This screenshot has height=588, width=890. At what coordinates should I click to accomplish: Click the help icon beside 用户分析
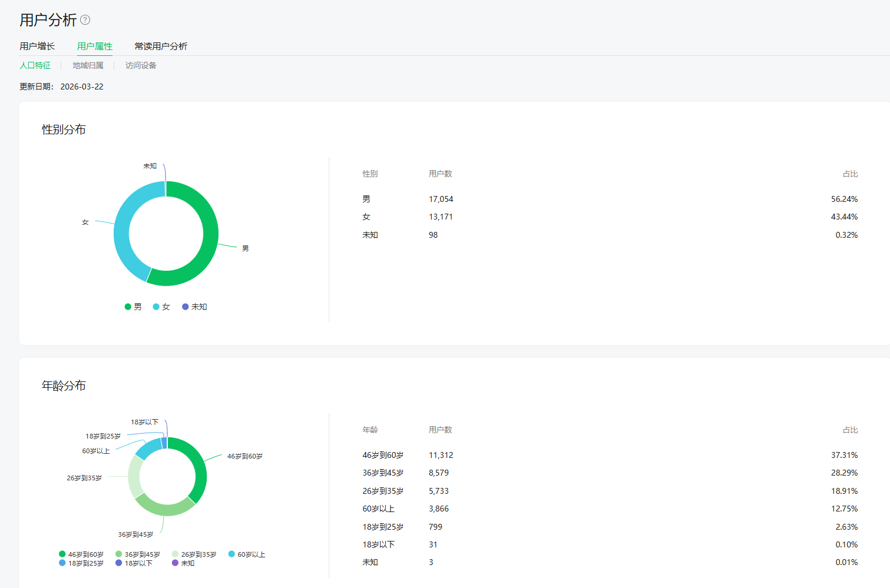(85, 20)
